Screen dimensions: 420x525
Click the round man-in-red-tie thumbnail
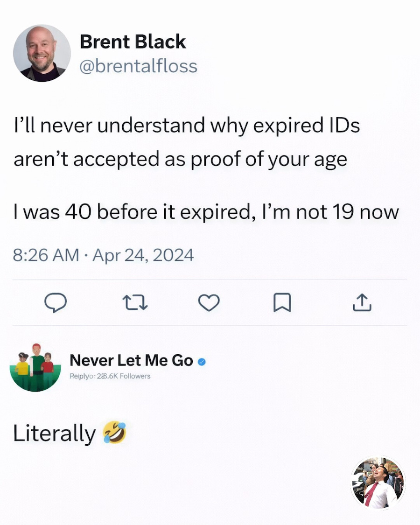(378, 483)
